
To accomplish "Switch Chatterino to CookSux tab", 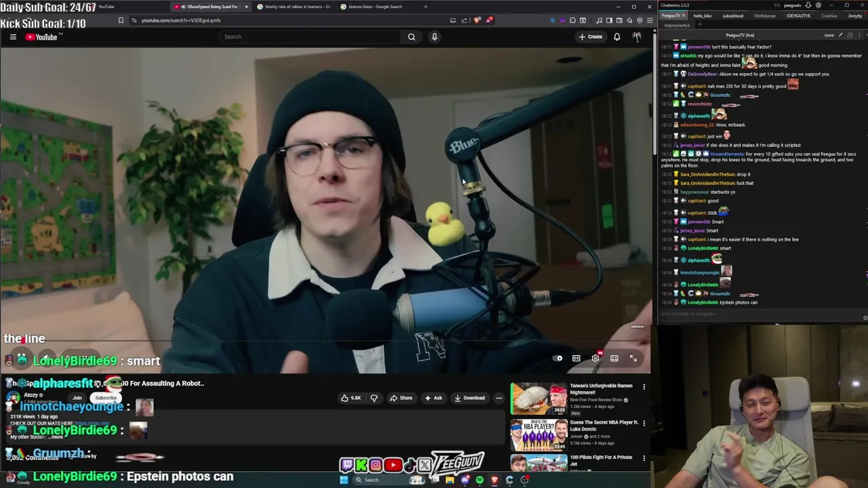I will pos(829,16).
